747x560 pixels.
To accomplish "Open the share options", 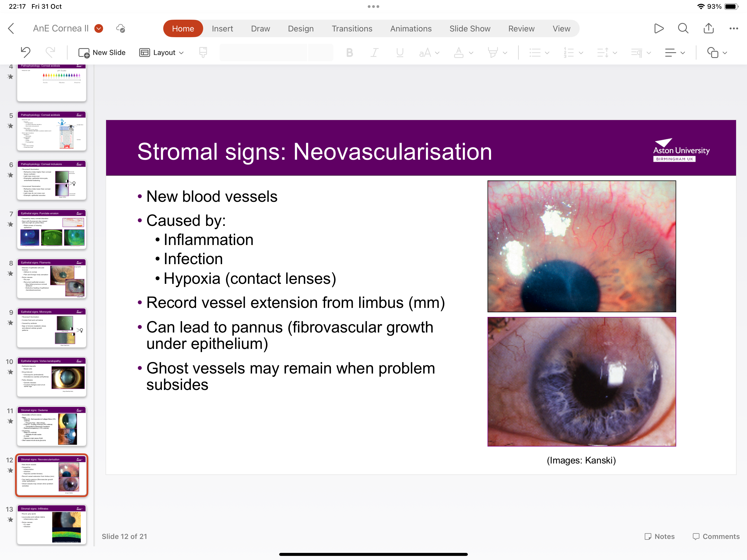I will (708, 28).
